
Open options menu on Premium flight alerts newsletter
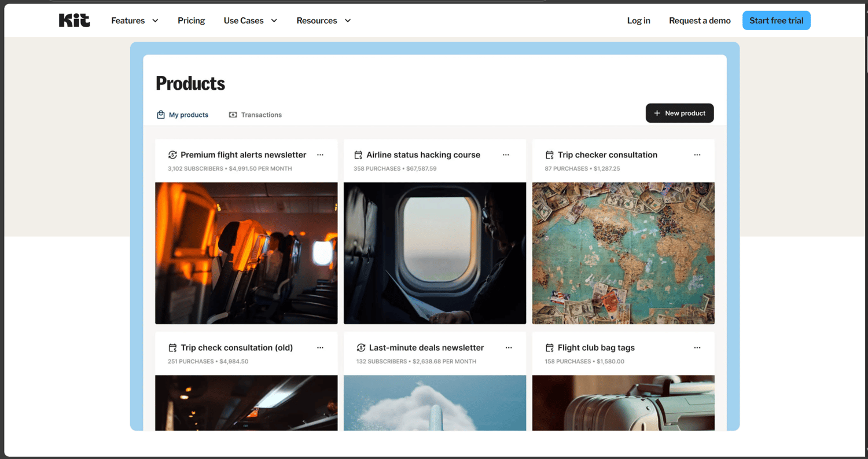pyautogui.click(x=321, y=155)
